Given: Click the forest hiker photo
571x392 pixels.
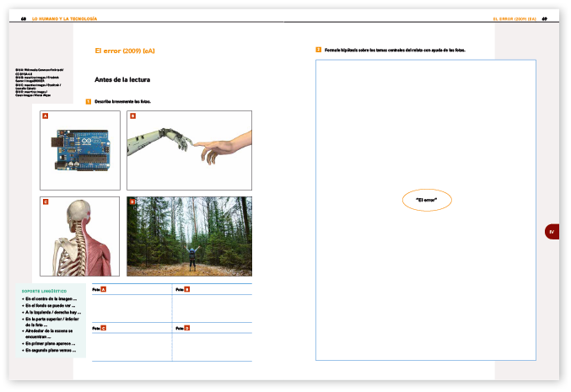Looking at the screenshot, I should tap(189, 236).
